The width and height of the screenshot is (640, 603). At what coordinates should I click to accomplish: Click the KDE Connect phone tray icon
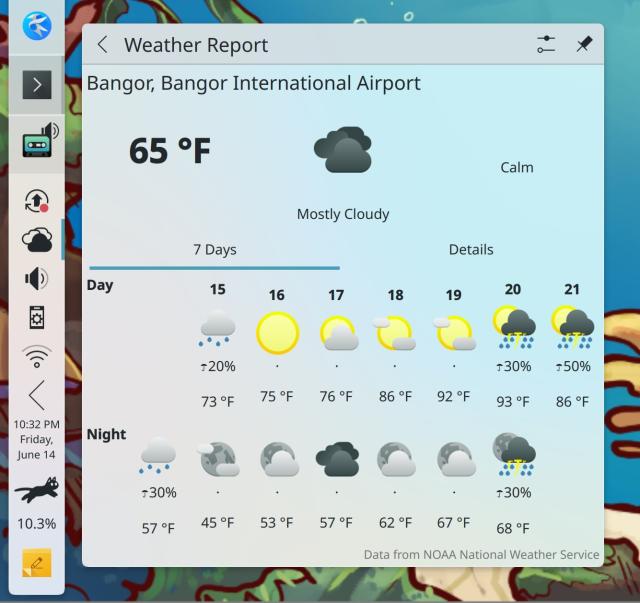click(37, 317)
